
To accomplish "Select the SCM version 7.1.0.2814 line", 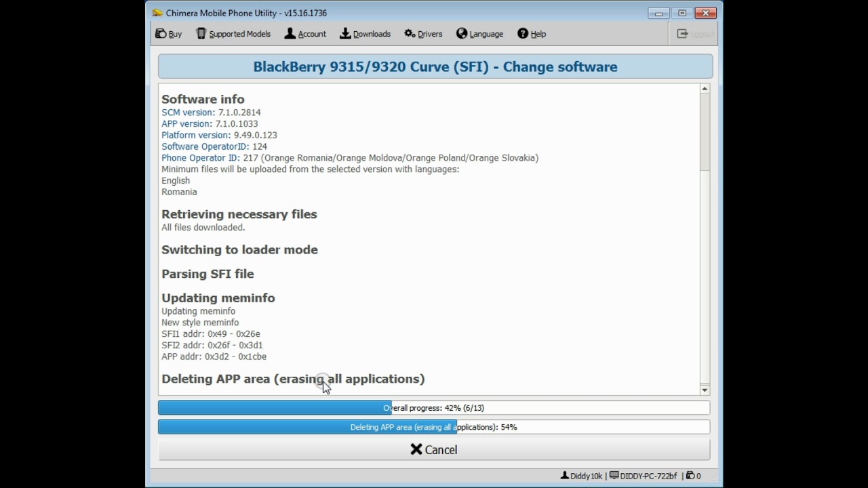I will point(211,113).
